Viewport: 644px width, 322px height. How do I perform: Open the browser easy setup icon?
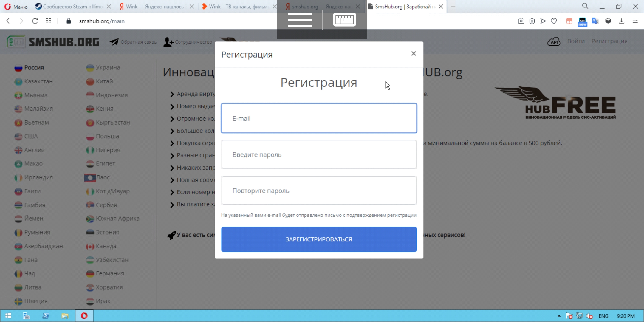pyautogui.click(x=635, y=21)
